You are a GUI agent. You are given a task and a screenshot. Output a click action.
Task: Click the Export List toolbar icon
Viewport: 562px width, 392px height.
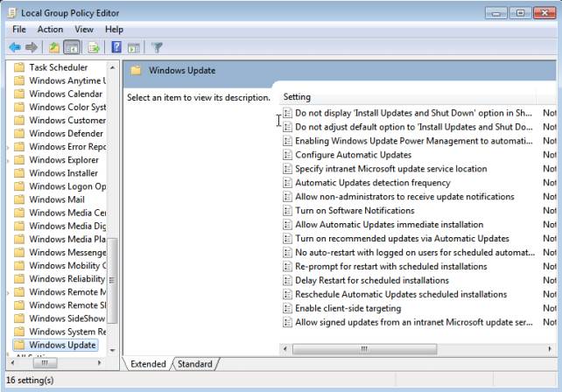[94, 47]
